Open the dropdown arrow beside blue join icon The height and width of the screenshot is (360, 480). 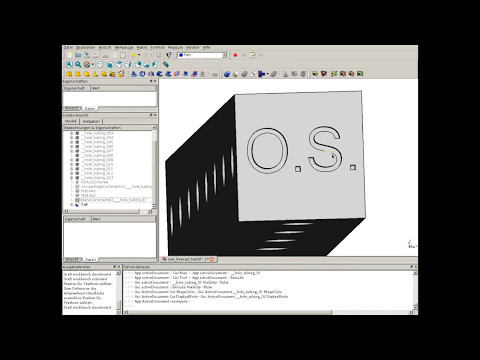coord(268,74)
